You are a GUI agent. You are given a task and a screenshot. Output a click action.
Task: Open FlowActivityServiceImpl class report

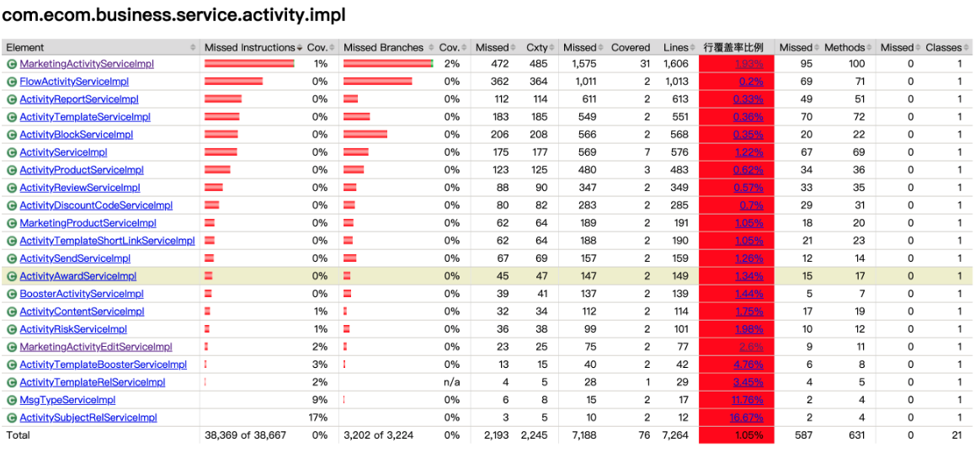[x=74, y=82]
